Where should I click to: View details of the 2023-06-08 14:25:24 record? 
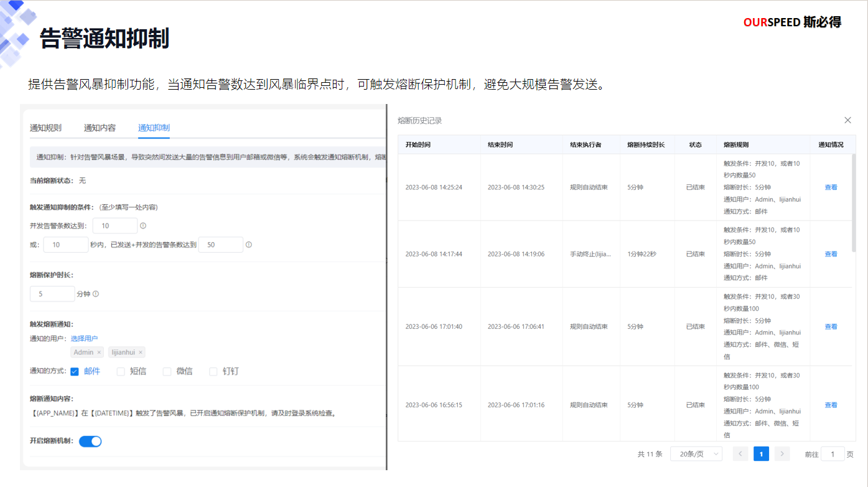(x=831, y=187)
